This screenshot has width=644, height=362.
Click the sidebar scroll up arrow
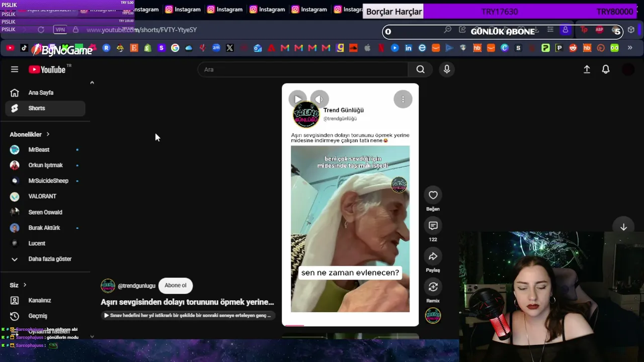pyautogui.click(x=92, y=82)
